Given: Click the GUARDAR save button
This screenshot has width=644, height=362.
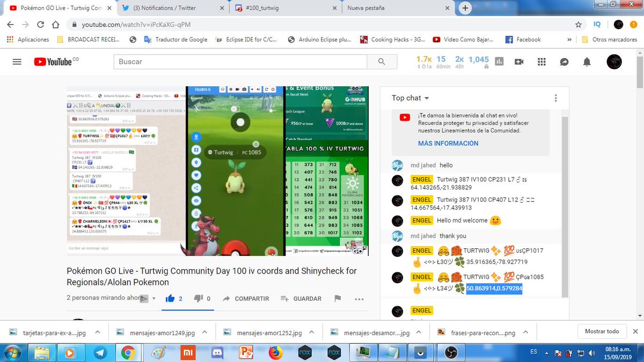Looking at the screenshot, I should (x=301, y=299).
